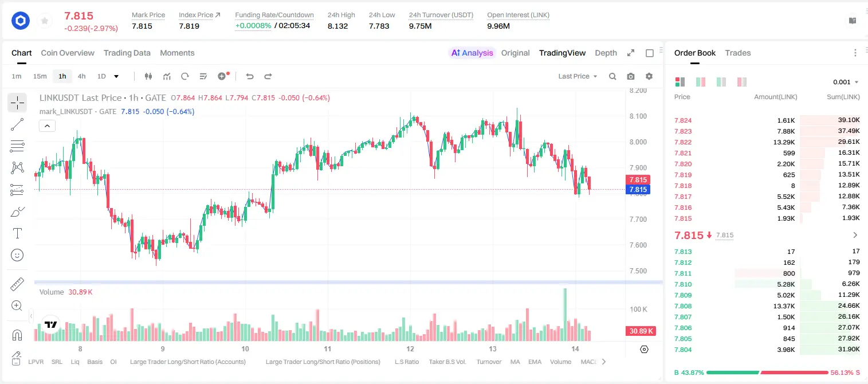868x384 pixels.
Task: Expand the 0.001 price precision dropdown
Action: 846,82
